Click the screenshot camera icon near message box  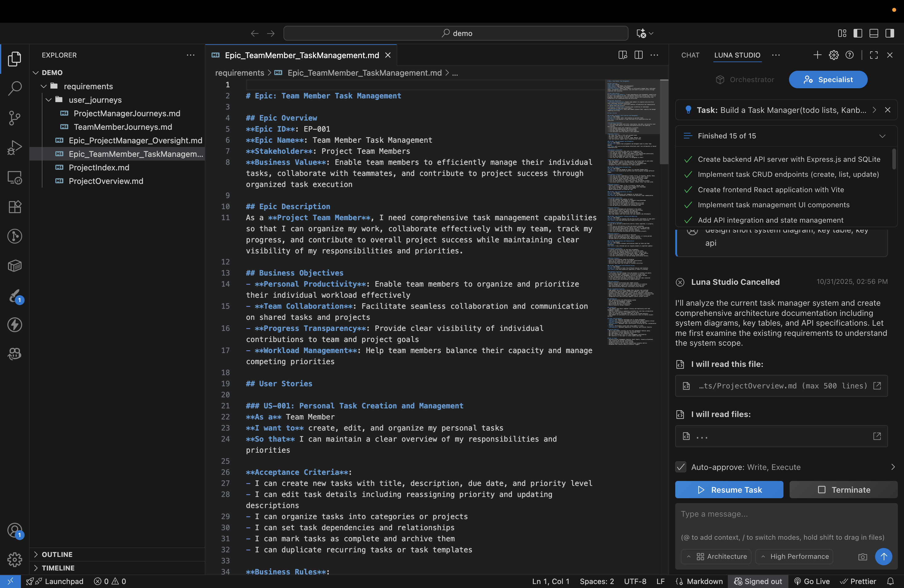pyautogui.click(x=862, y=556)
